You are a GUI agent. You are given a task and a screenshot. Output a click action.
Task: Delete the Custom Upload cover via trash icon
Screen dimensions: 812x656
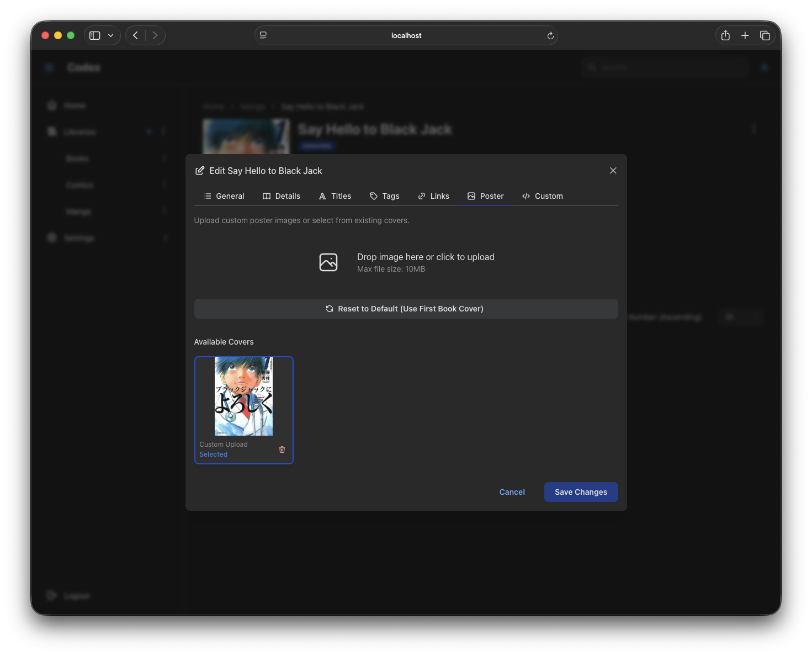pos(282,449)
